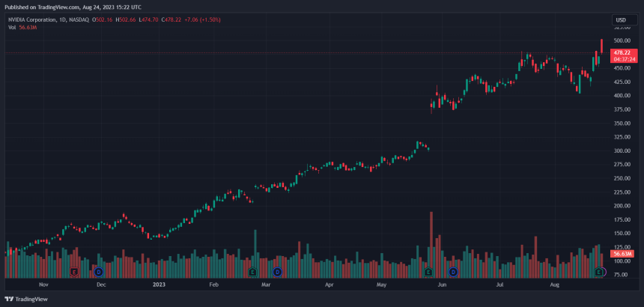Click the Aug label on time axis
This screenshot has height=307, width=644.
(555, 285)
